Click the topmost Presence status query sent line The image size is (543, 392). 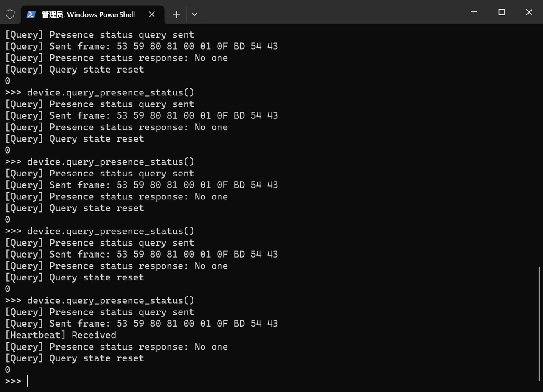click(100, 35)
